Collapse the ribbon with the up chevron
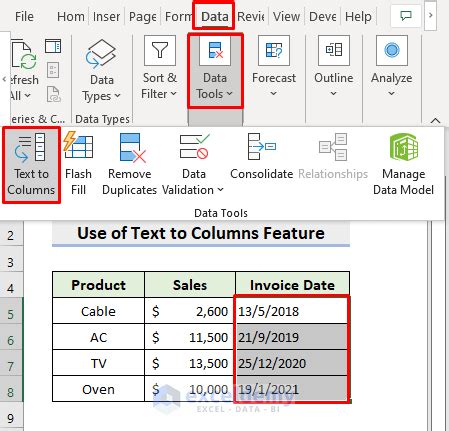449x431 pixels. point(435,120)
